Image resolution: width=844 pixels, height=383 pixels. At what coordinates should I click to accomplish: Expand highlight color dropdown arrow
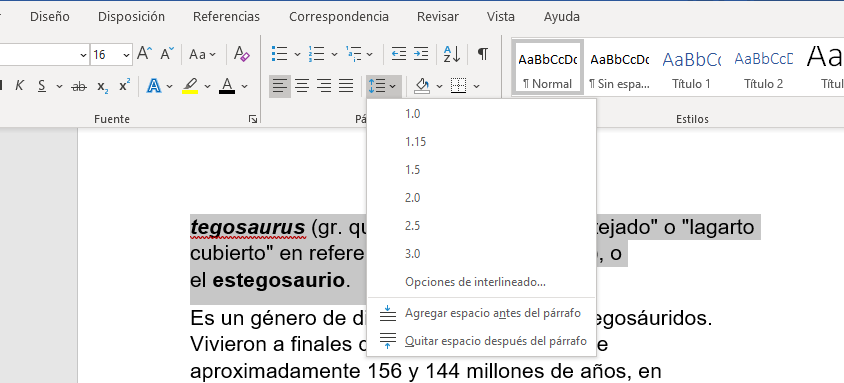[x=207, y=86]
